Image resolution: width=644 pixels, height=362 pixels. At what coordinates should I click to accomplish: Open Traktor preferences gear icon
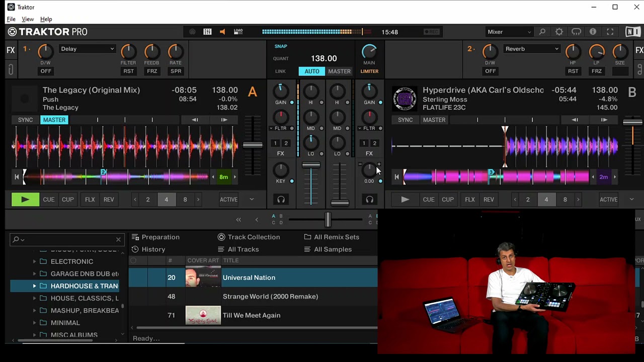click(559, 32)
